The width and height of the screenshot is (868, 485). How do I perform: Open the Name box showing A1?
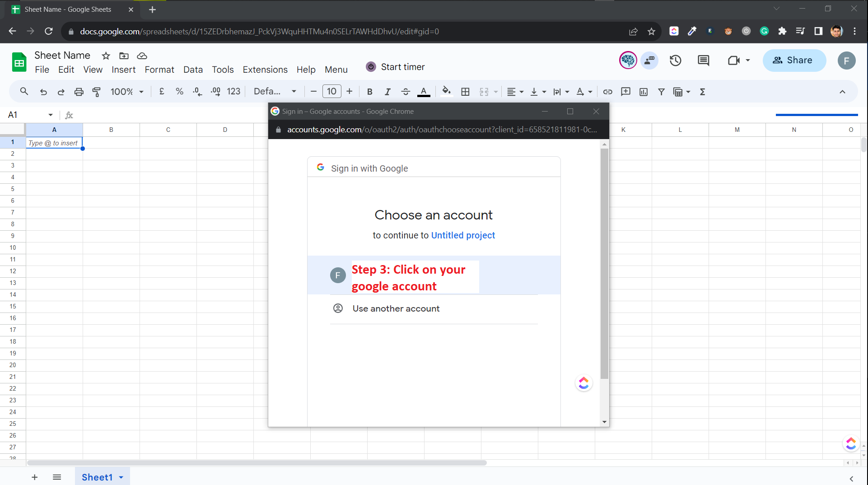pos(30,115)
